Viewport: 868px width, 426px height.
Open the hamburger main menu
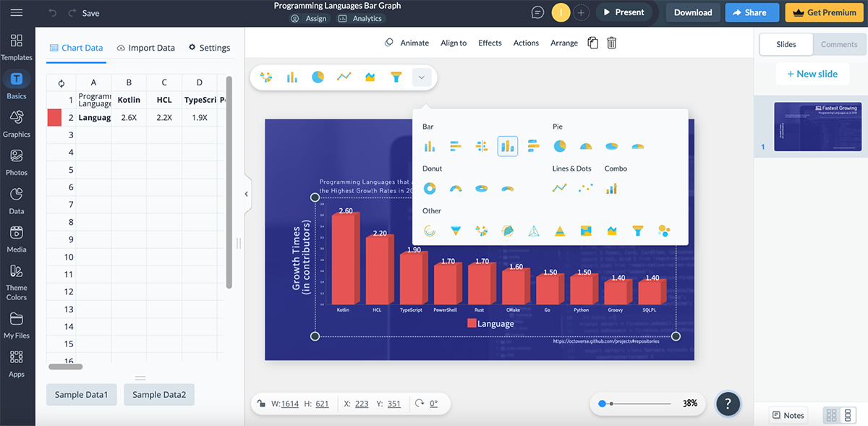17,13
